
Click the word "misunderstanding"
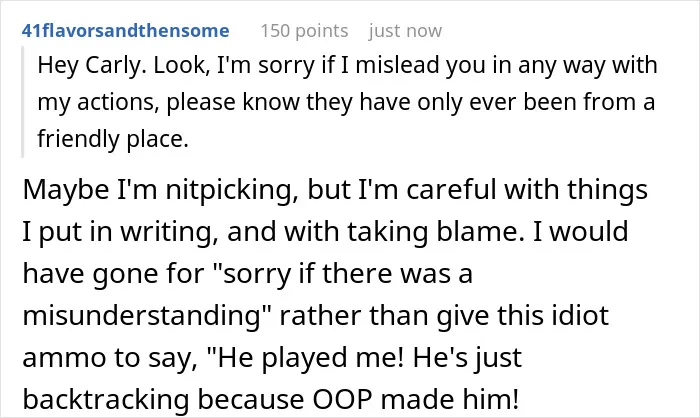(x=142, y=315)
